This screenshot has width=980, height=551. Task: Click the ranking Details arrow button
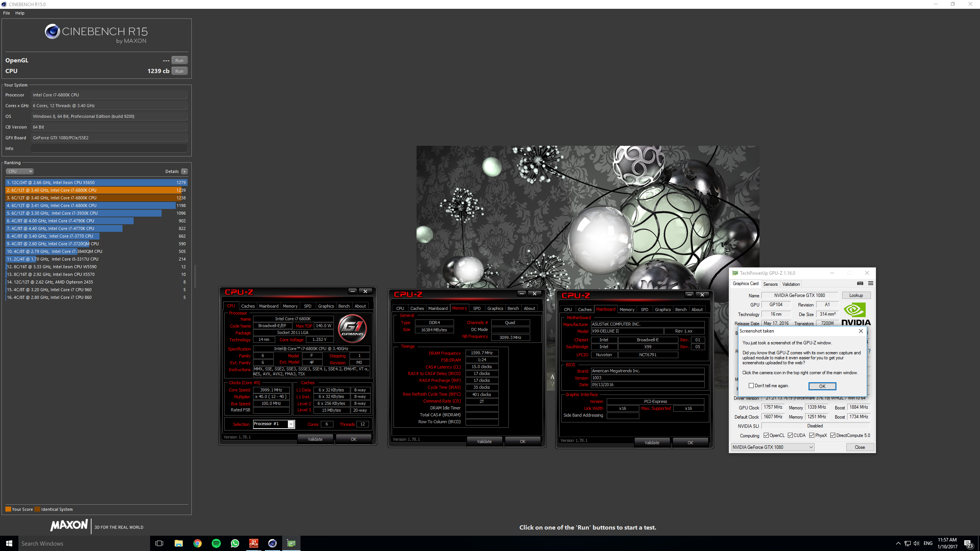[x=185, y=171]
